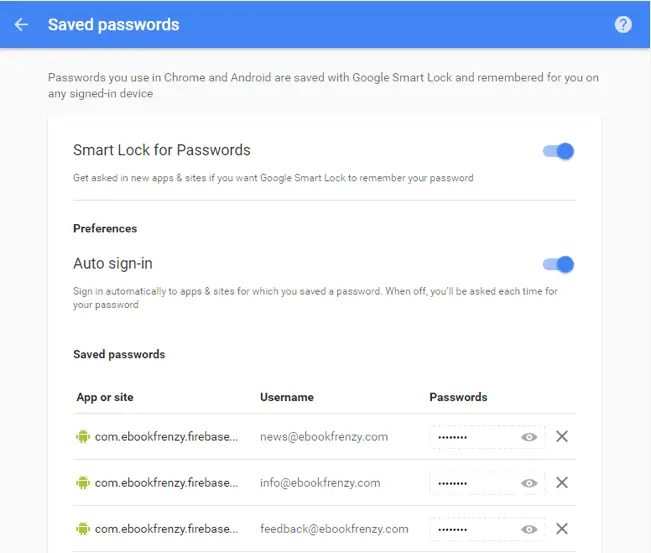651x553 pixels.
Task: Delete the feedback@ebookfrenzy.com saved password
Action: click(562, 529)
